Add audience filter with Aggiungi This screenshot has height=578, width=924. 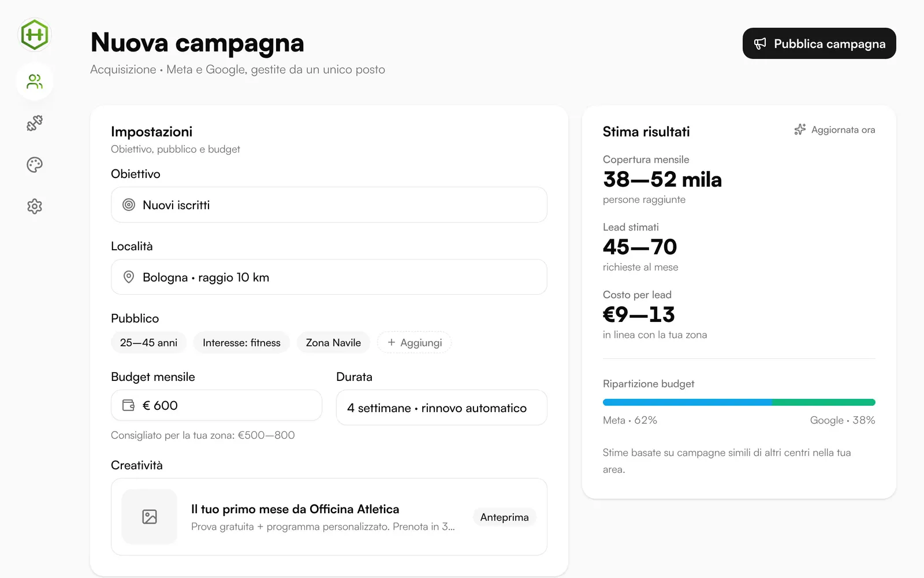[x=414, y=342]
